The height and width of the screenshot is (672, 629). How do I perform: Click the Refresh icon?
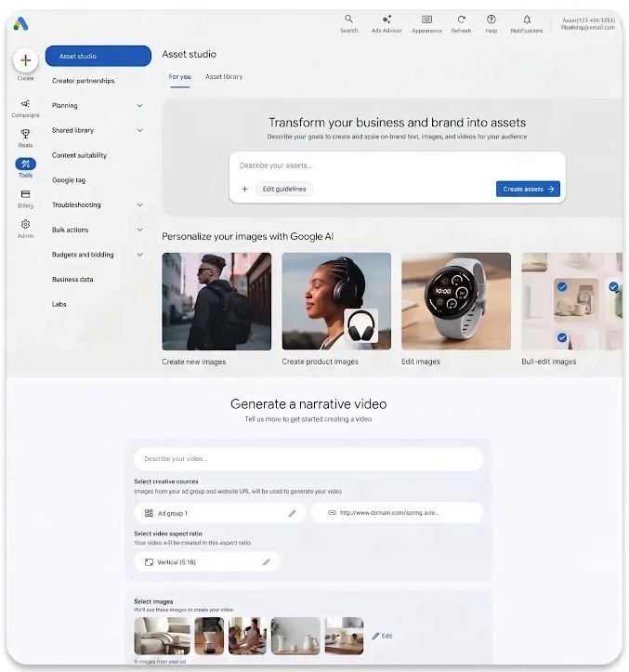(x=461, y=19)
